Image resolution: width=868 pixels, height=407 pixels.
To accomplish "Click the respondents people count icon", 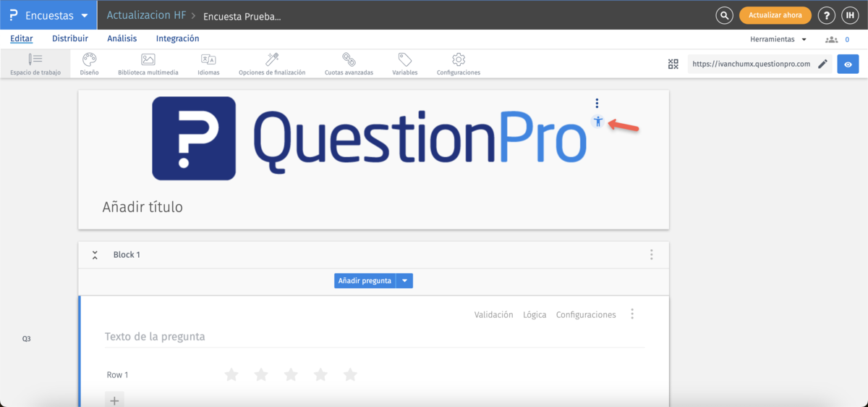I will pos(831,40).
